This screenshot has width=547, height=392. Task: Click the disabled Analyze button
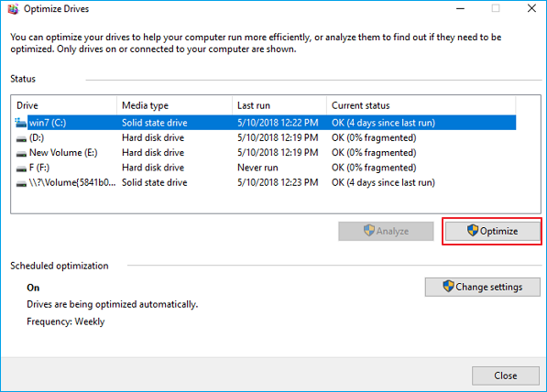pos(386,231)
